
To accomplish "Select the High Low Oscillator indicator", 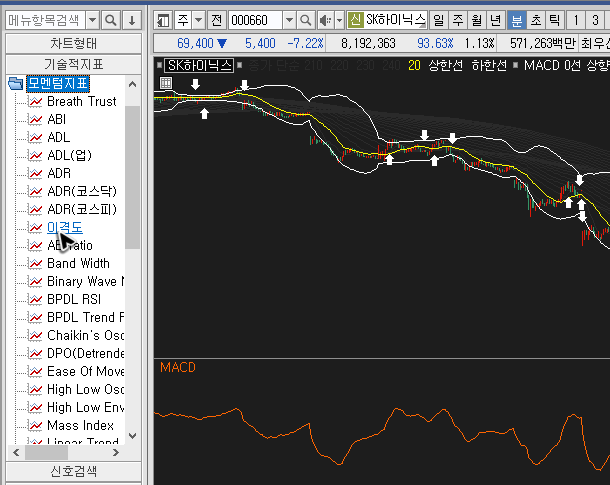I will coord(86,389).
